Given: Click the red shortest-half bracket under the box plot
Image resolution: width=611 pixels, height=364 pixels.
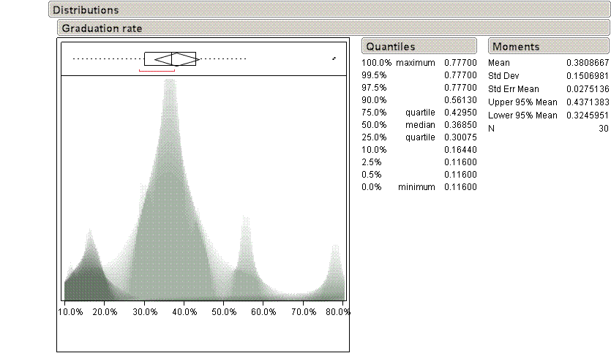Looking at the screenshot, I should click(157, 71).
